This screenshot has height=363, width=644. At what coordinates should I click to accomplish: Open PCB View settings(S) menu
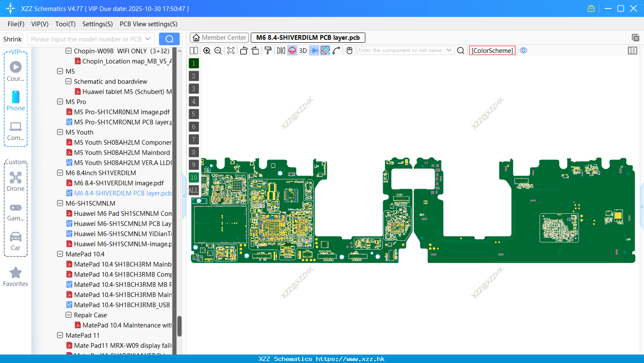[148, 24]
